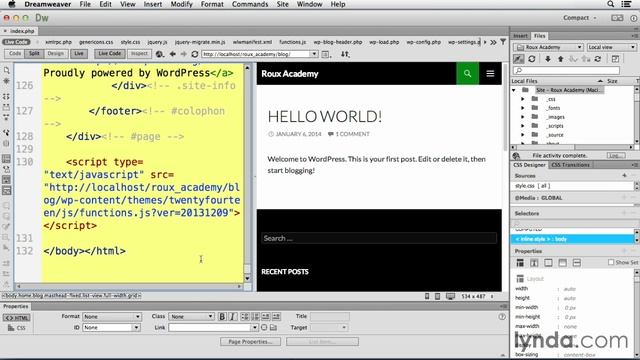Select the desktop size monitor icon

point(450,296)
